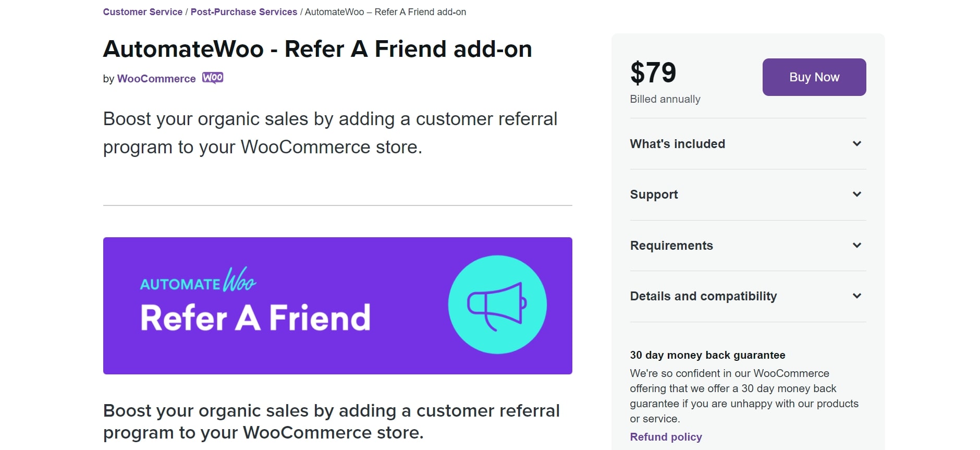The height and width of the screenshot is (450, 980).
Task: Click the chevron next to What's included
Action: 856,144
